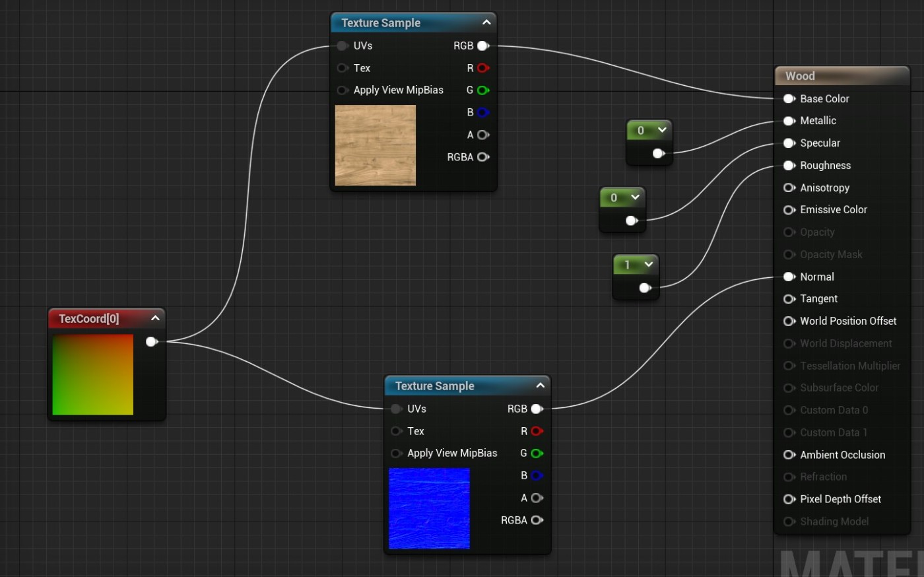The height and width of the screenshot is (577, 924).
Task: Click the UVs input pin on lower Texture Sample
Action: pyautogui.click(x=396, y=409)
